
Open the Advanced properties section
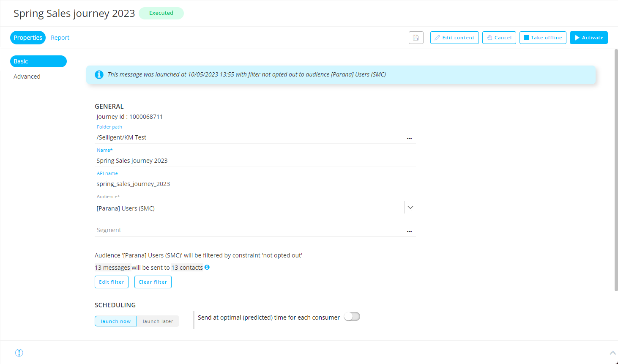(27, 77)
